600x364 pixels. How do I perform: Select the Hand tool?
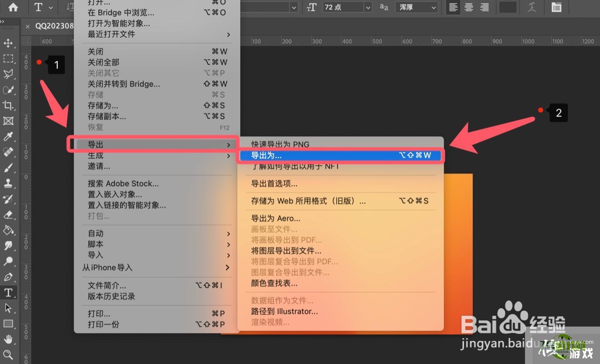tap(8, 339)
